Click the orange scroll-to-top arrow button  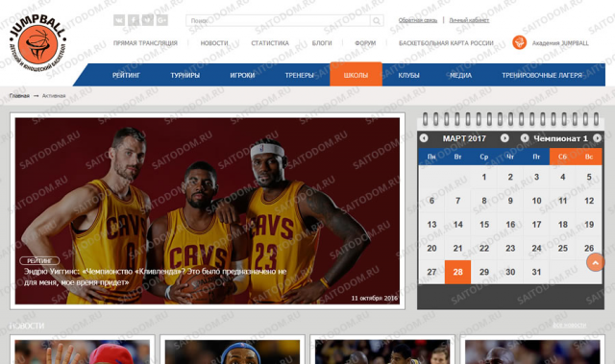595,262
